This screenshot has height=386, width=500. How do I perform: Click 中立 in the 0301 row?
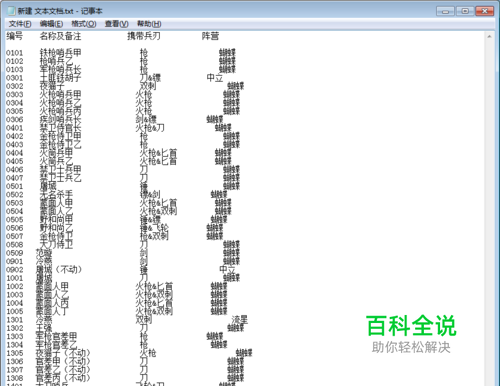click(x=215, y=78)
